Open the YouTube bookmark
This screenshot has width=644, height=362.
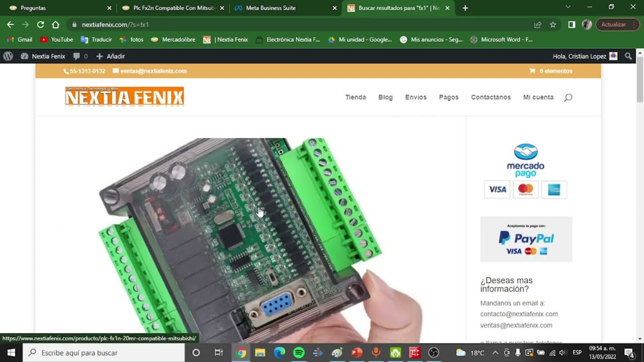tap(56, 39)
